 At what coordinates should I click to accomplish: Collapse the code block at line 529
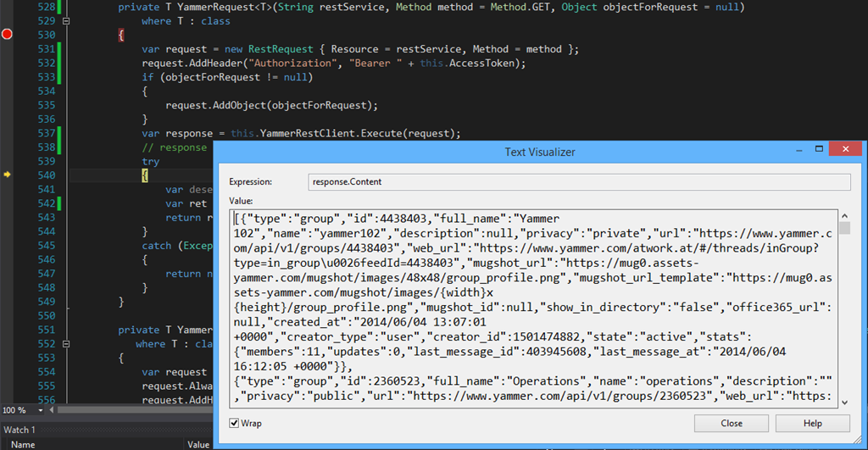click(x=66, y=20)
